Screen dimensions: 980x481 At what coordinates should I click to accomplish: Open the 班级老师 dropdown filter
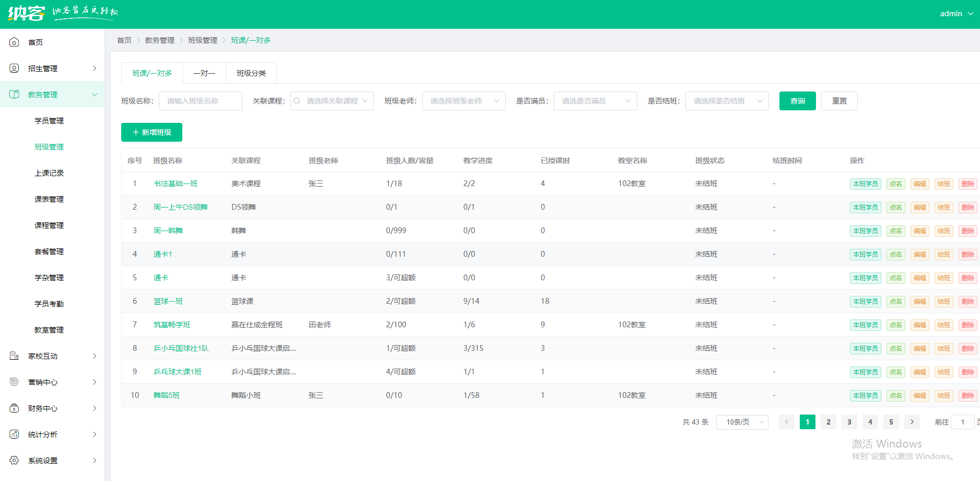coord(463,101)
